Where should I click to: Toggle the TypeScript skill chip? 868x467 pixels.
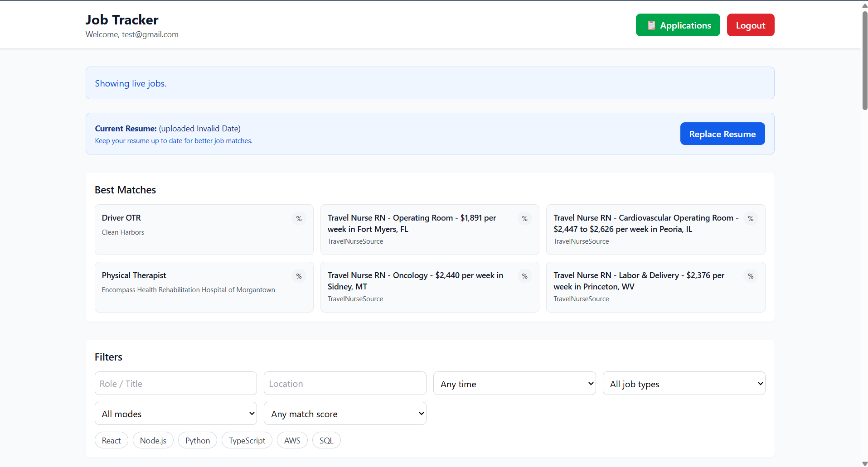pos(247,440)
